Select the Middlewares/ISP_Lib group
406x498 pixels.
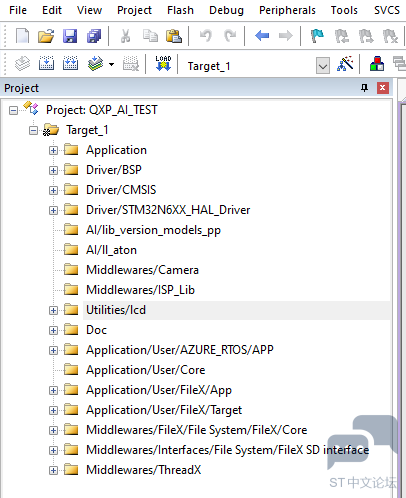tap(140, 290)
